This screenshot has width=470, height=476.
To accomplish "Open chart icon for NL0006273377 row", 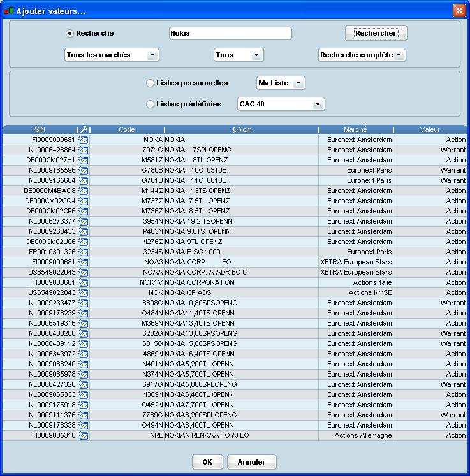I will (x=83, y=222).
